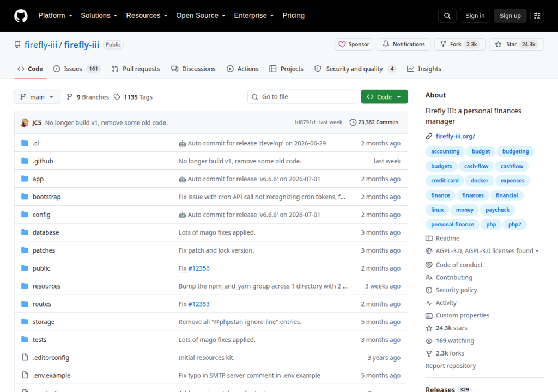The image size is (558, 392).
Task: Star the firefly-iii repository
Action: pos(517,45)
